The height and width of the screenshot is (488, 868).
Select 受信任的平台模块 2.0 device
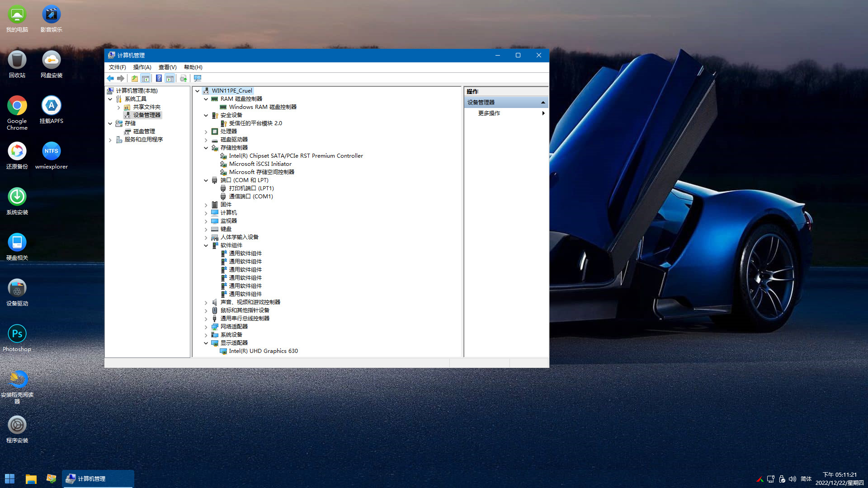tap(255, 123)
